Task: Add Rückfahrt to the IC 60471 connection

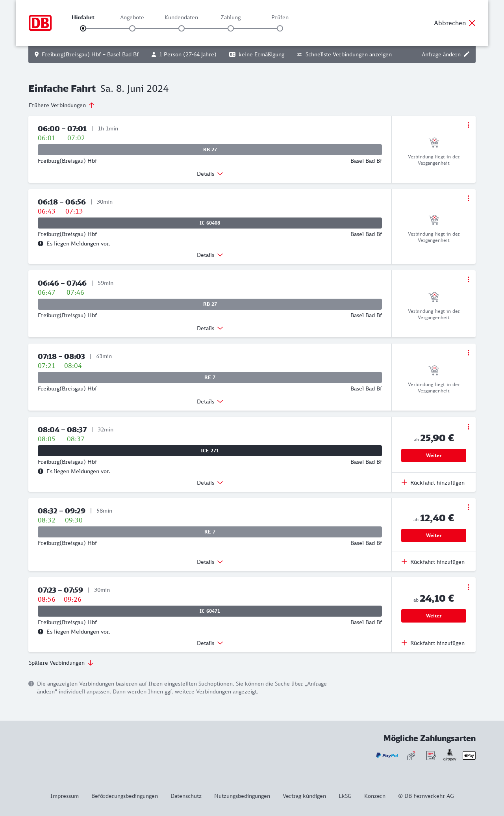Action: click(433, 643)
